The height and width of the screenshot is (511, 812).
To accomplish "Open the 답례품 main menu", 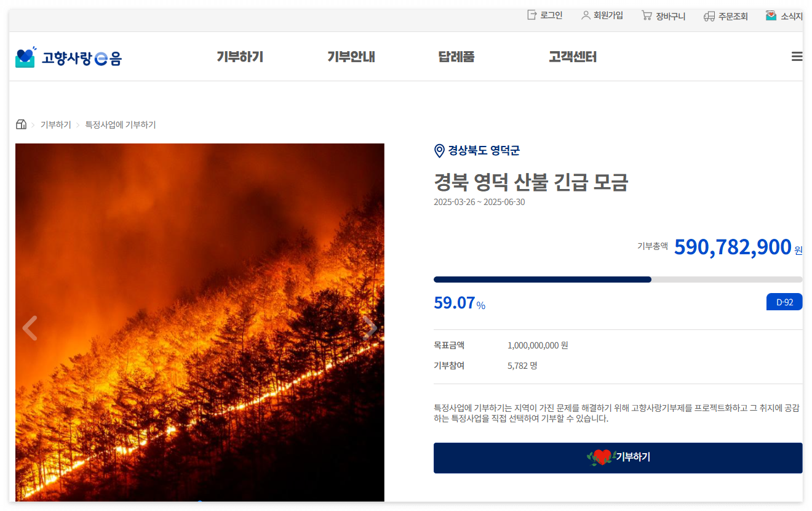I will click(456, 57).
